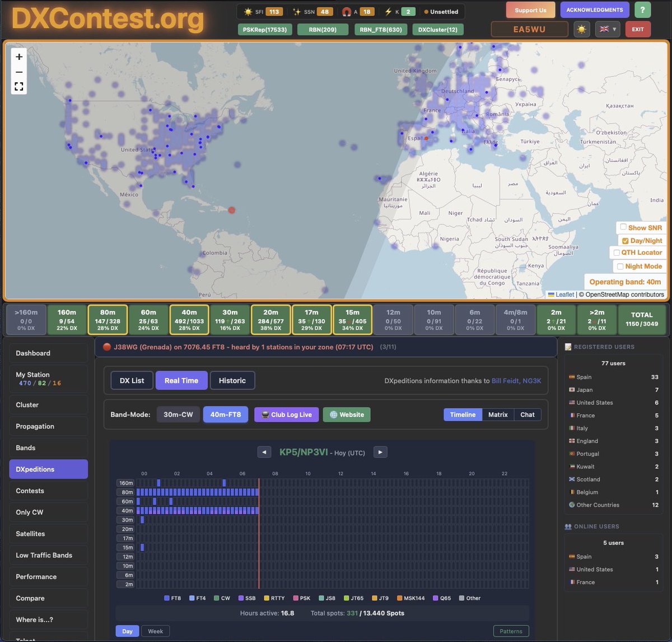The image size is (672, 642).
Task: Click the red alert dot beside J38WG
Action: pos(107,347)
